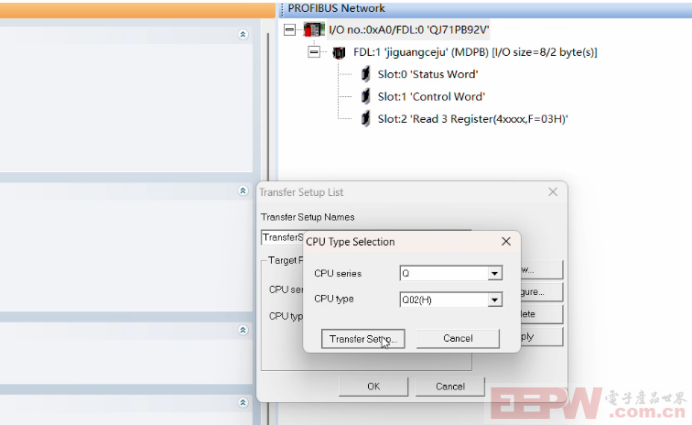Viewport: 692px width, 425px height.
Task: Select the jiguangceju slave device icon
Action: click(339, 53)
